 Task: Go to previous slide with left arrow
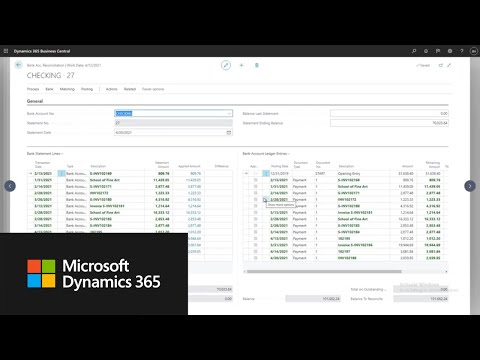(x=10, y=186)
